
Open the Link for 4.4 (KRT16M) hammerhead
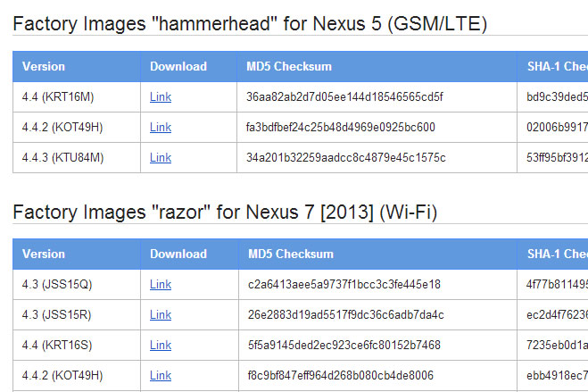click(161, 96)
